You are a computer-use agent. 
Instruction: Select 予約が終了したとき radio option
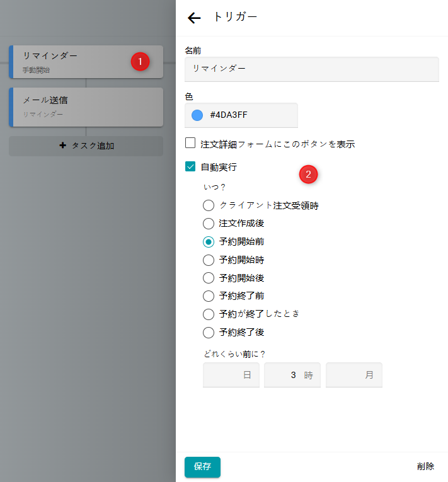tap(209, 314)
